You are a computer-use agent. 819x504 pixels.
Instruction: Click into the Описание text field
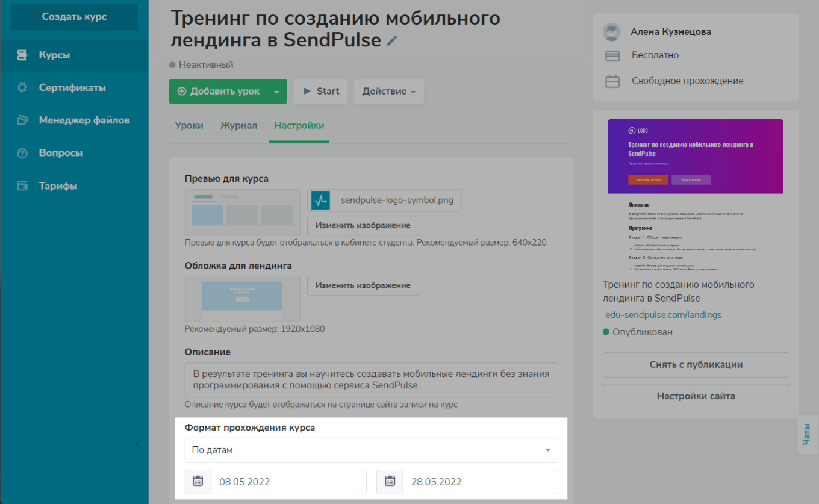coord(372,380)
